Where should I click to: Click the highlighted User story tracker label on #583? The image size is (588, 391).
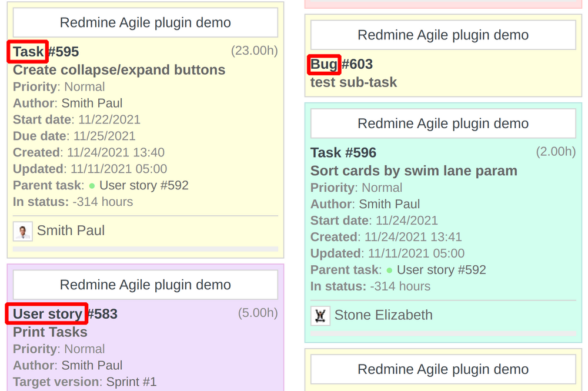click(46, 314)
